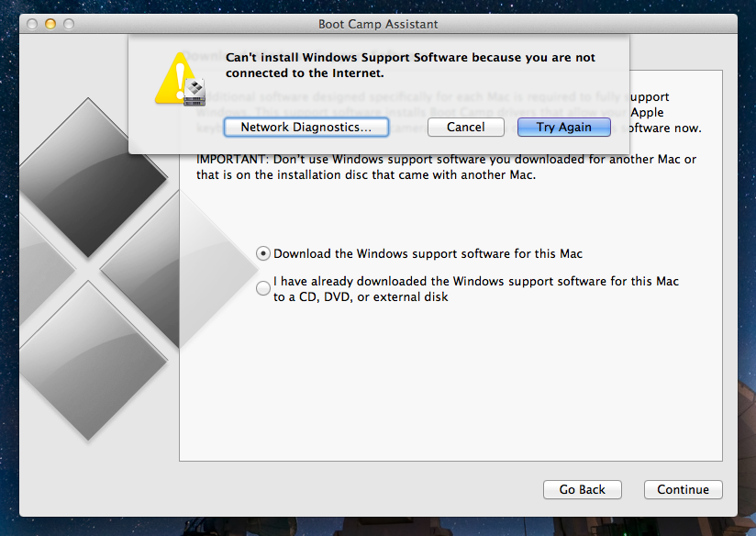Viewport: 756px width, 536px height.
Task: Zoom the Boot Camp Assistant window
Action: tap(69, 24)
